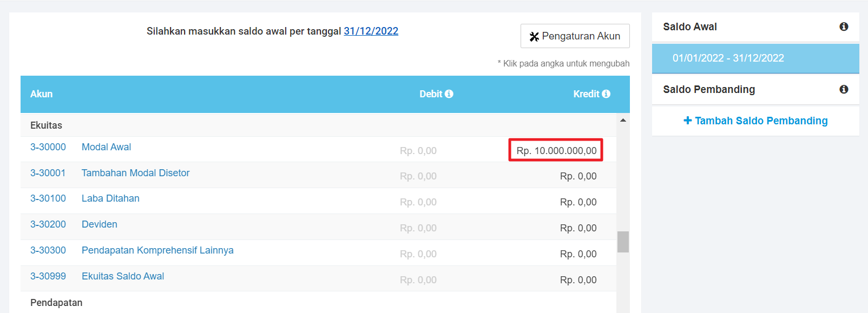
Task: Edit Laba Ditahan kredit amount
Action: 578,202
